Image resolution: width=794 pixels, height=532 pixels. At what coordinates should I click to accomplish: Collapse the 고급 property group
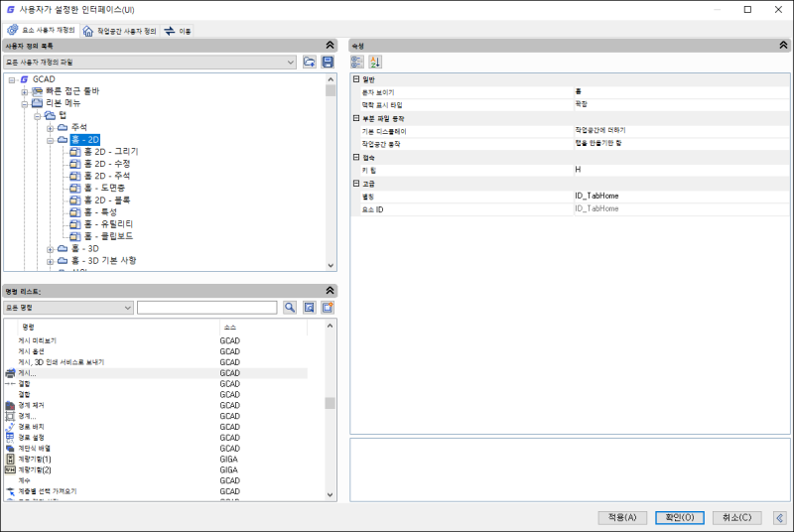click(x=356, y=184)
